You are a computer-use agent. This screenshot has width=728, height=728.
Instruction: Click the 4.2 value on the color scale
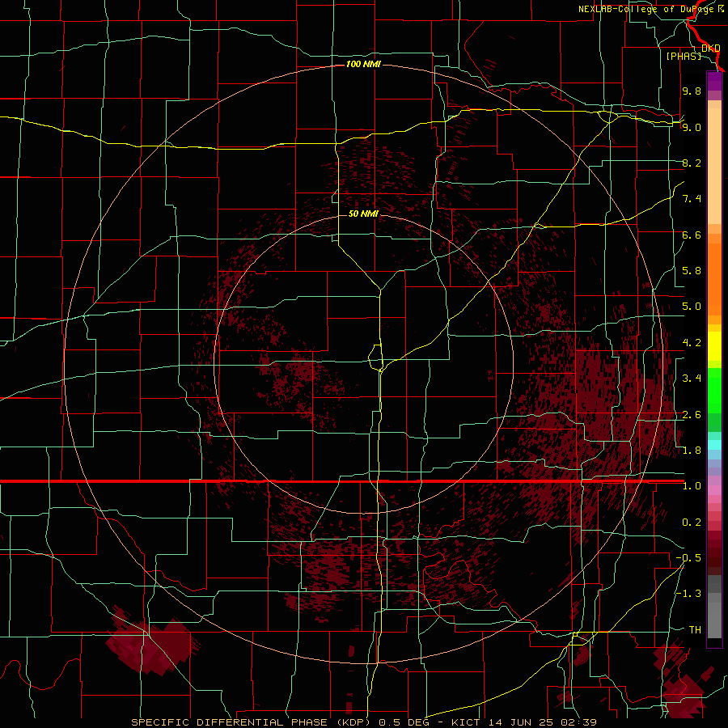692,343
